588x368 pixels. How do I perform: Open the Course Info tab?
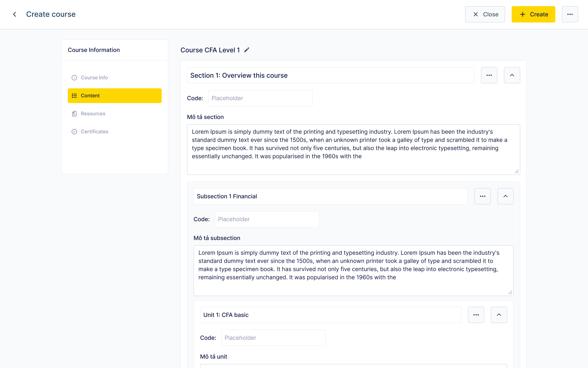point(115,78)
